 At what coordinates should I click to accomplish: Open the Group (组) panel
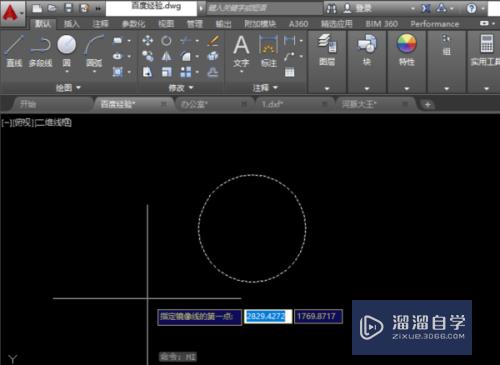tap(446, 46)
